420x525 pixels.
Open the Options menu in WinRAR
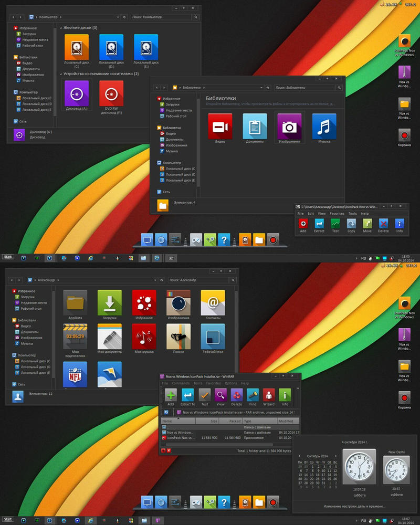point(231,383)
